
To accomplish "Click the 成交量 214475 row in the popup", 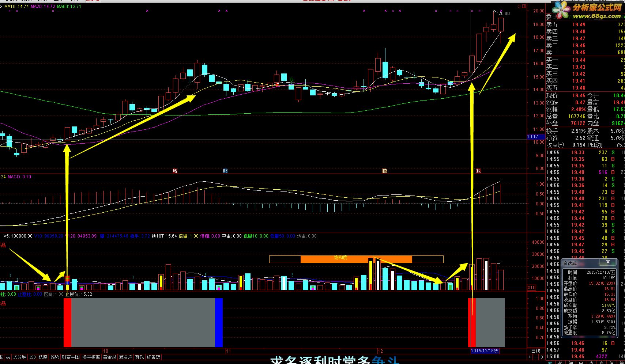I will pyautogui.click(x=589, y=305).
